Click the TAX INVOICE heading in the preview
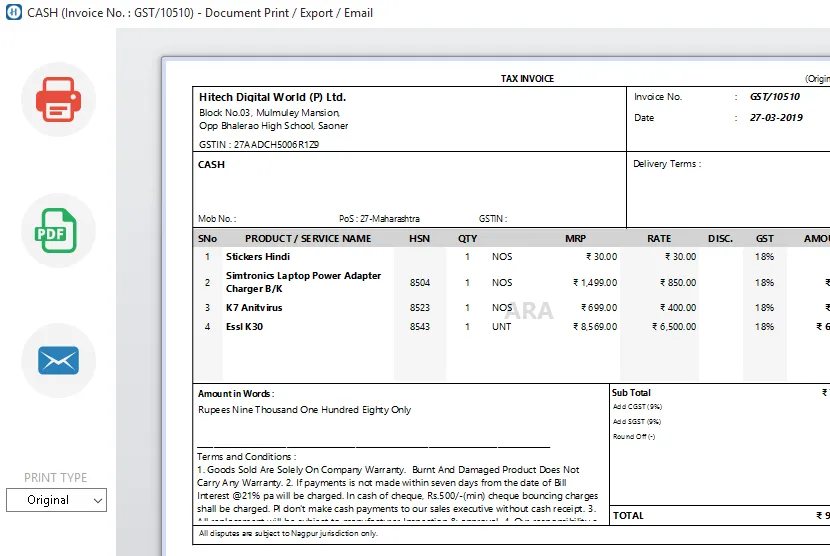Screen dimensions: 830x556 pyautogui.click(x=527, y=79)
